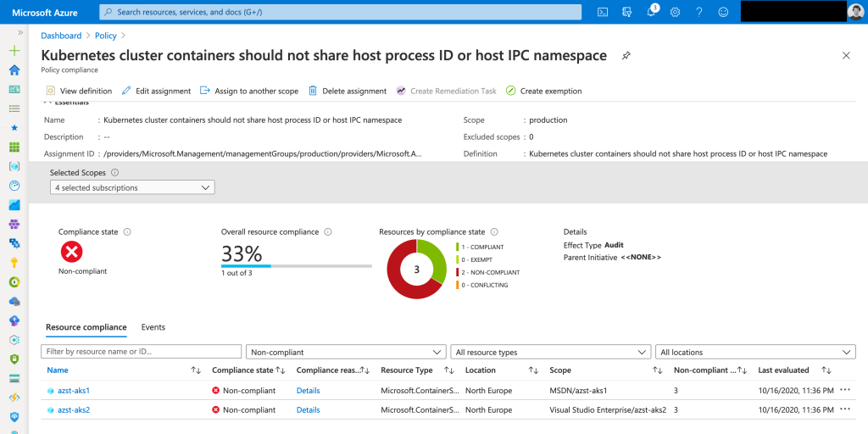Open the All resource types dropdown
The width and height of the screenshot is (868, 434).
pos(551,352)
